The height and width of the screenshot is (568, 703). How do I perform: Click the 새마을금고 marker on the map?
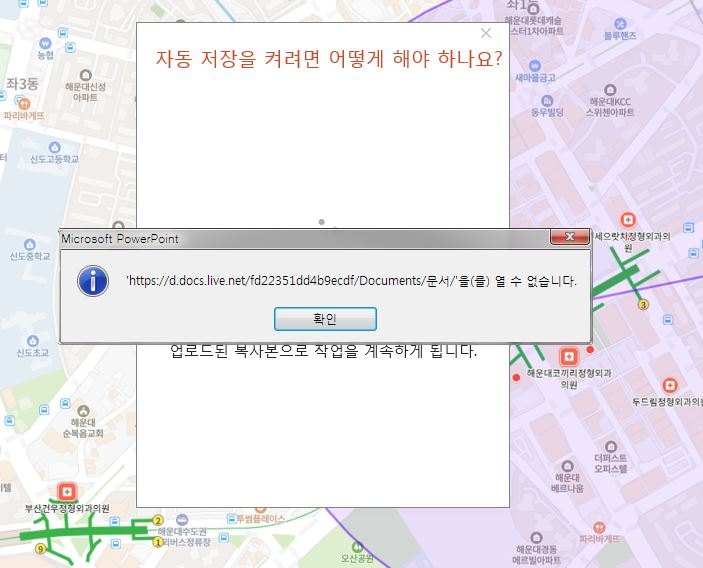coord(534,66)
